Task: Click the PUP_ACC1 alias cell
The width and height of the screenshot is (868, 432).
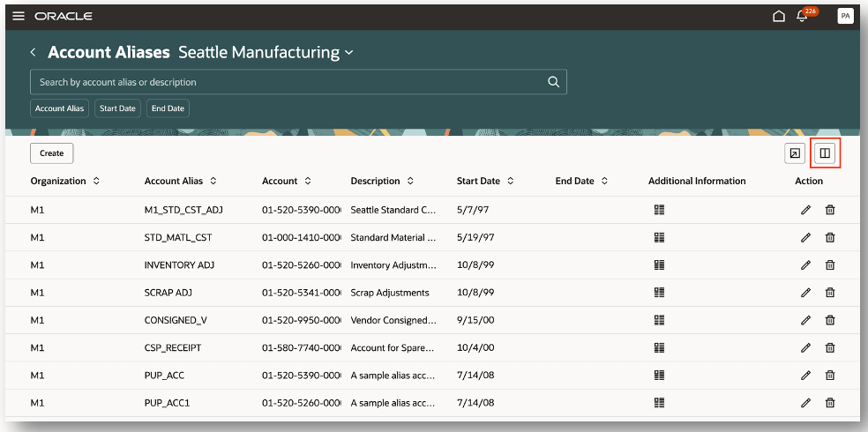Action: tap(167, 403)
